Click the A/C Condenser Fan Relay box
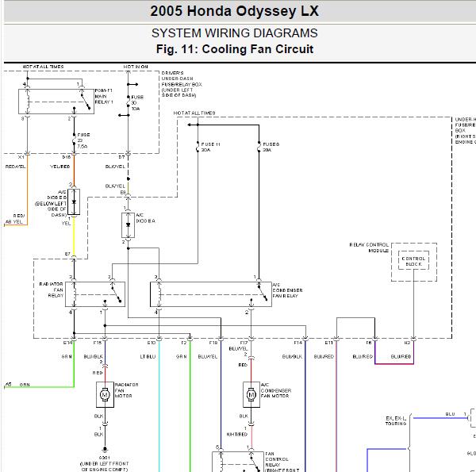 coord(211,294)
